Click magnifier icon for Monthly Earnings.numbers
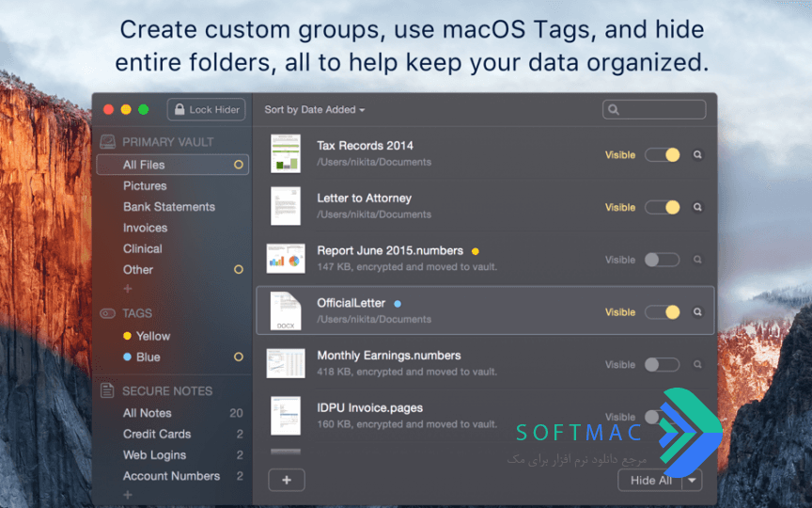 tap(697, 364)
